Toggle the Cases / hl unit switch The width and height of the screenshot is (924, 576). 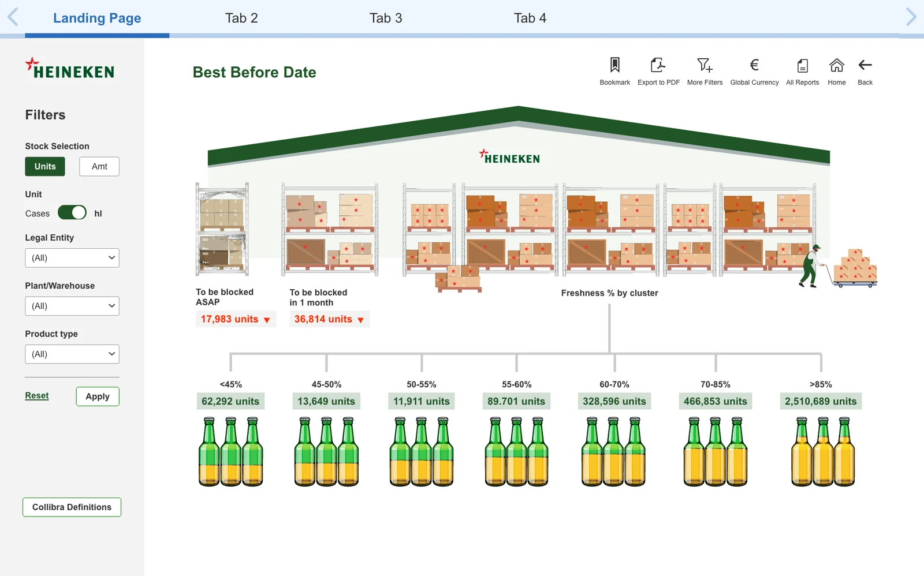[x=72, y=212]
